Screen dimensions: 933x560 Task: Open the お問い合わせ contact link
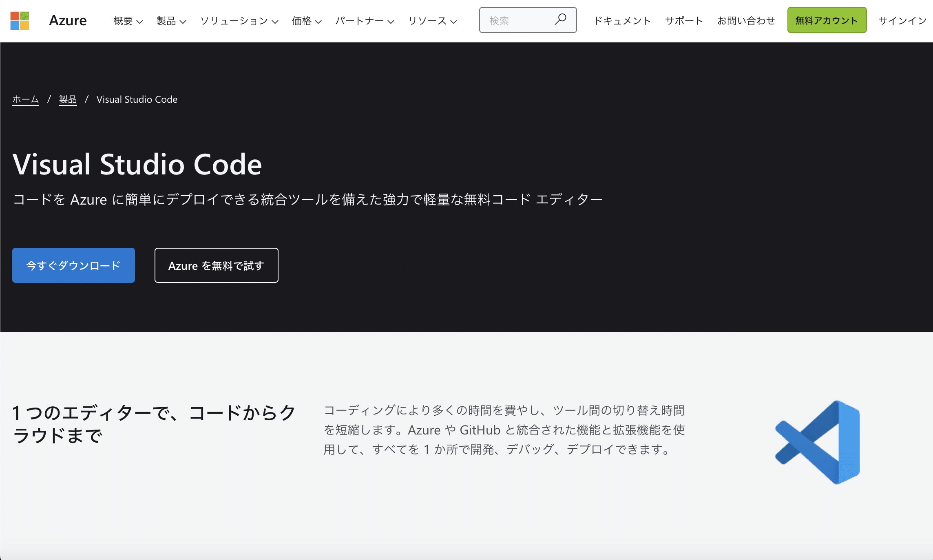(x=746, y=21)
